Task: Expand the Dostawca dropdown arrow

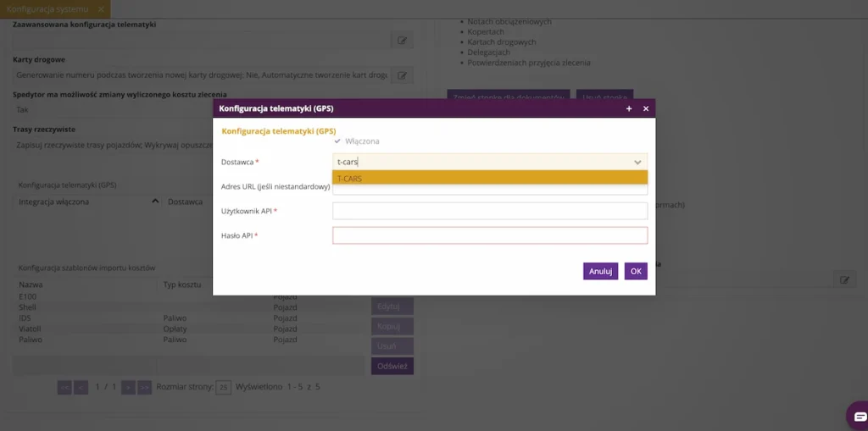Action: click(x=637, y=162)
